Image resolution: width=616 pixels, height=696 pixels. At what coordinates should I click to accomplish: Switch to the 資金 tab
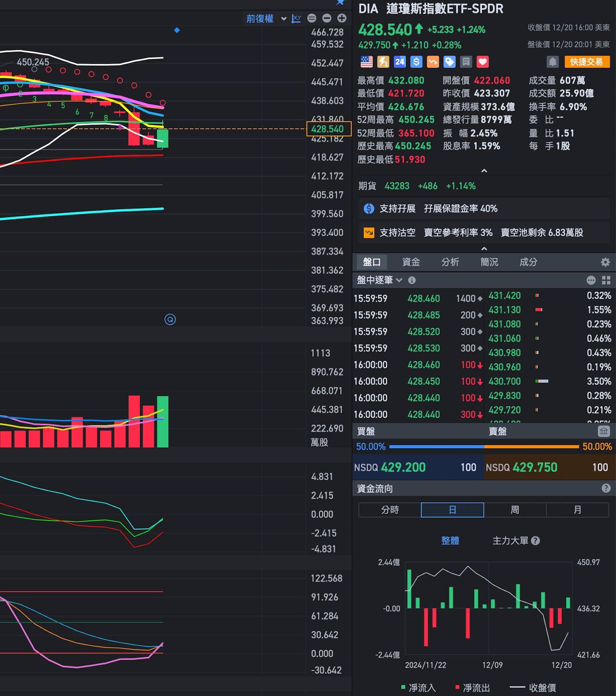coord(411,262)
